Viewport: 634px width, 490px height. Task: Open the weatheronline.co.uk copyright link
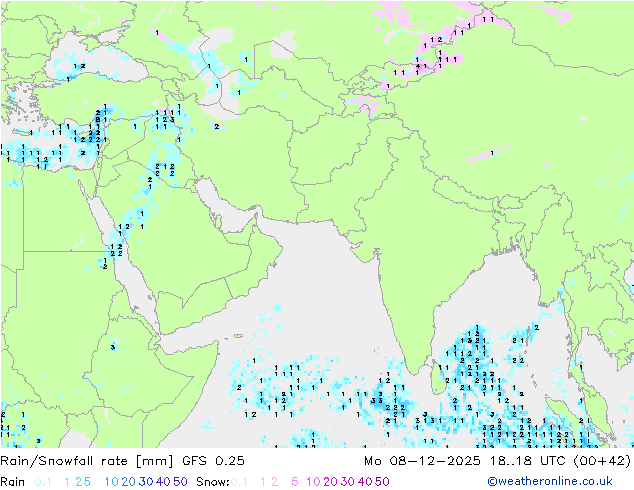550,482
